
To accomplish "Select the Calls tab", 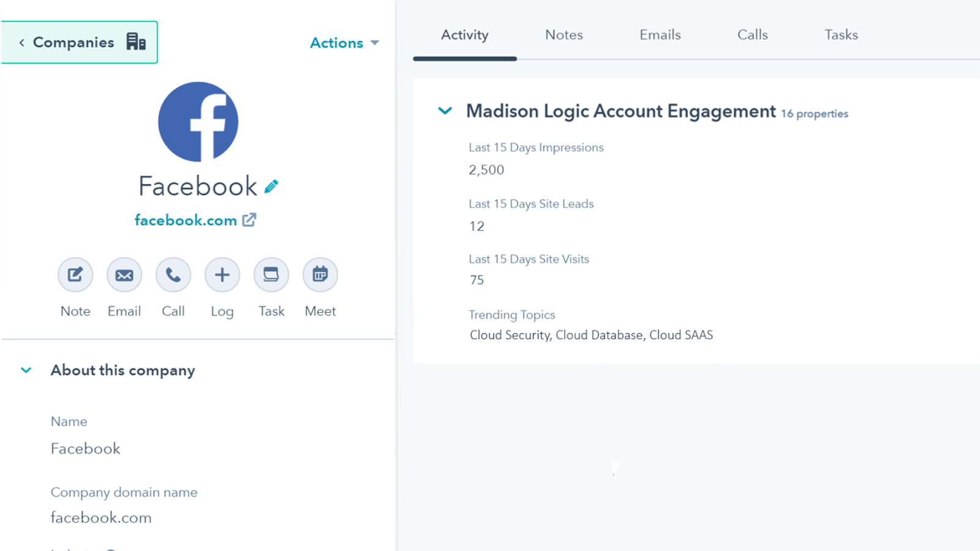I will (x=752, y=35).
